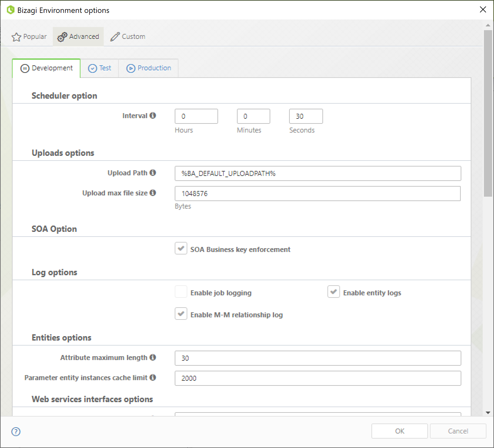
Task: Click the Interval info icon
Action: [x=153, y=115]
